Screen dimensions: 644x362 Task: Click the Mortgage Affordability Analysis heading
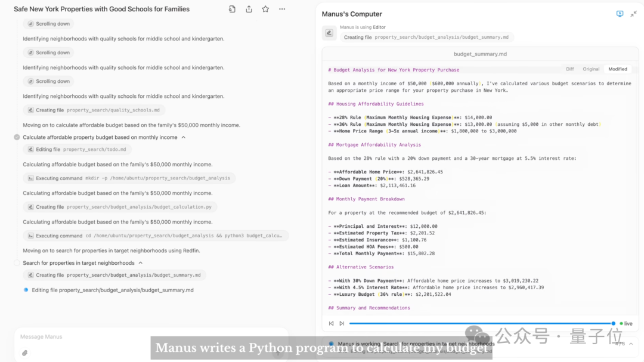click(374, 145)
